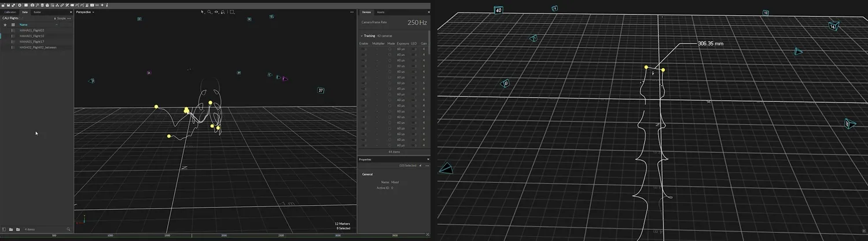Click the '12 Markers' status text in viewport

pyautogui.click(x=343, y=224)
